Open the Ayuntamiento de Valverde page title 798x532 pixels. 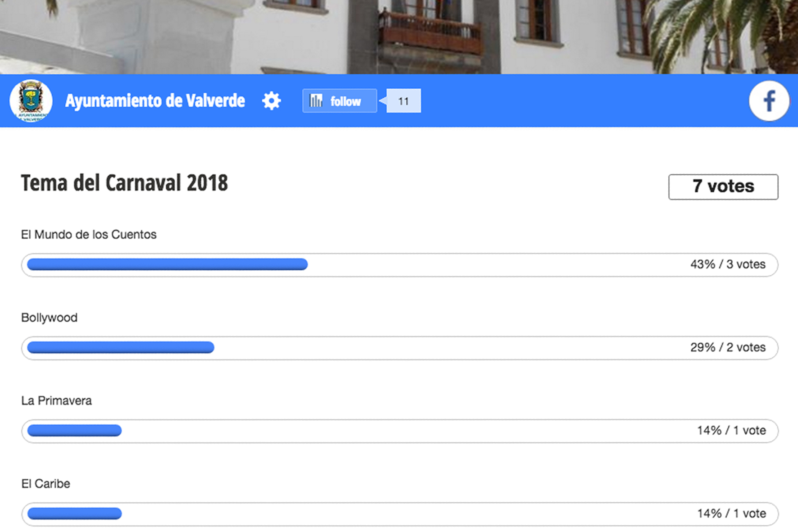pos(155,101)
